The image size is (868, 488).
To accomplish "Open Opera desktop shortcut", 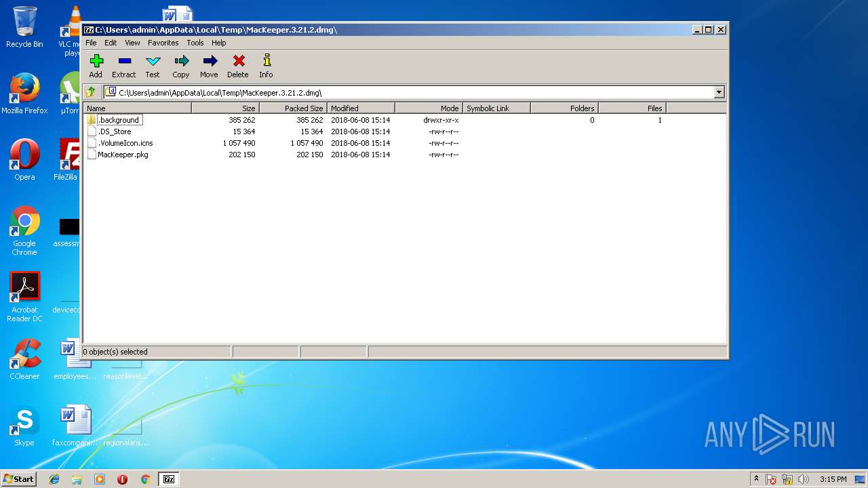I will [x=24, y=160].
